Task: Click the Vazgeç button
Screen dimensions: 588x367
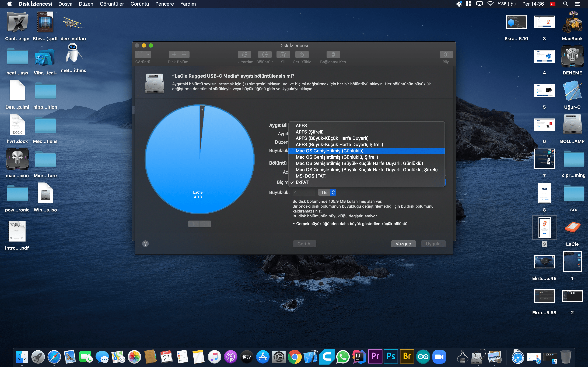Action: [x=403, y=243]
